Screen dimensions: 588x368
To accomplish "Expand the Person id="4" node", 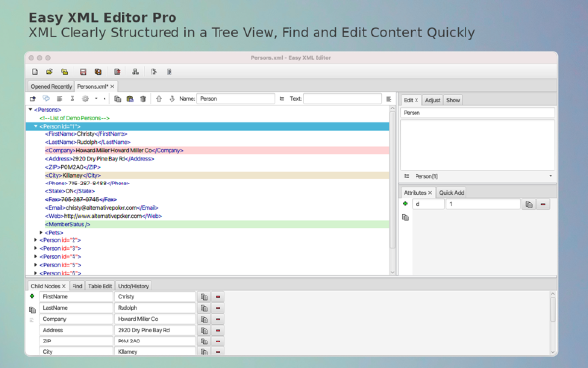I will [x=36, y=257].
